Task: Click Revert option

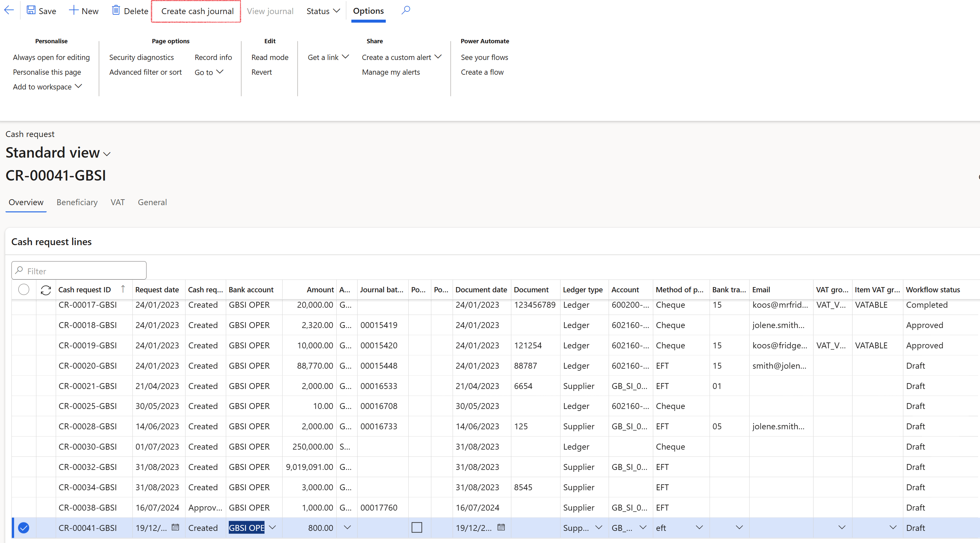Action: pyautogui.click(x=261, y=72)
